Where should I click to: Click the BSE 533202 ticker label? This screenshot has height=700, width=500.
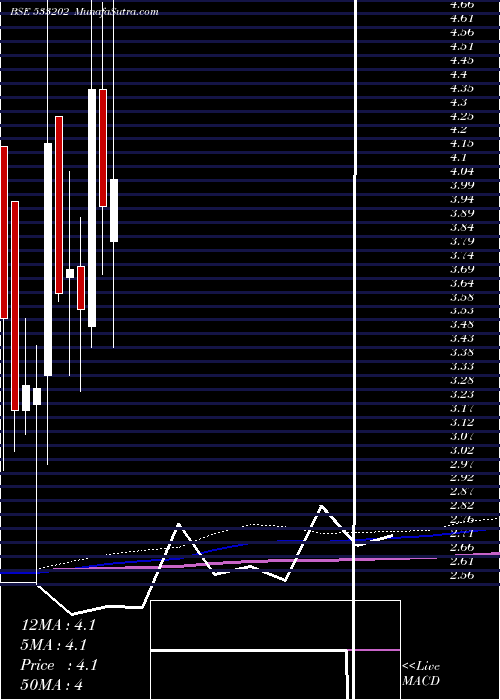[40, 12]
